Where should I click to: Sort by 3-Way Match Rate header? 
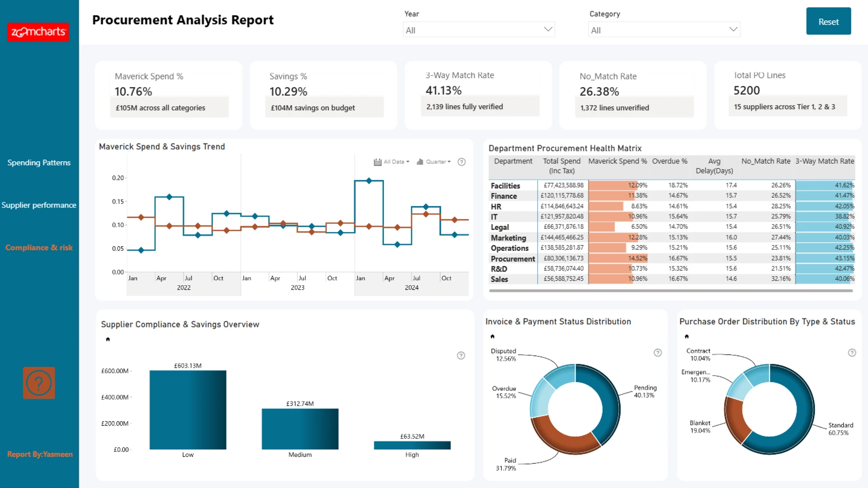coord(825,161)
